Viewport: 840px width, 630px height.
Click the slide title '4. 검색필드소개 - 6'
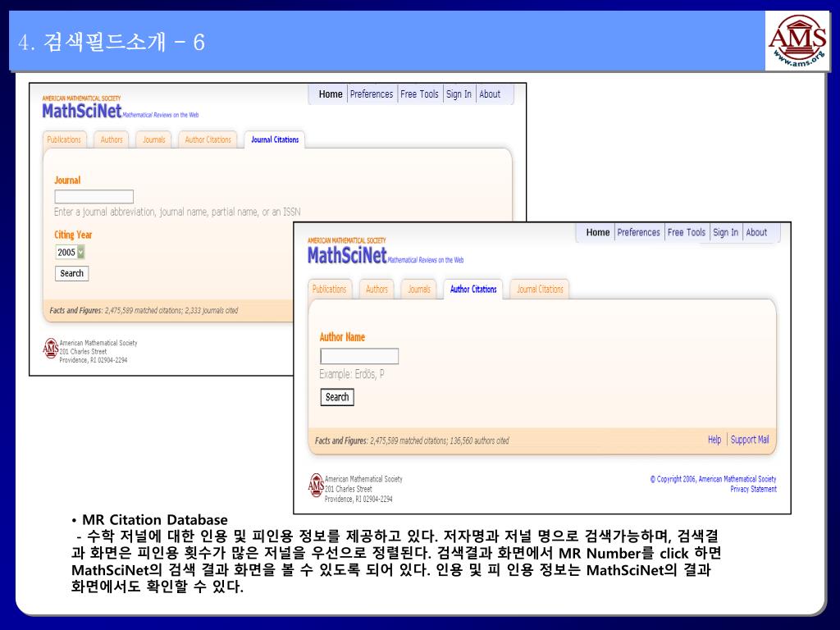(112, 42)
